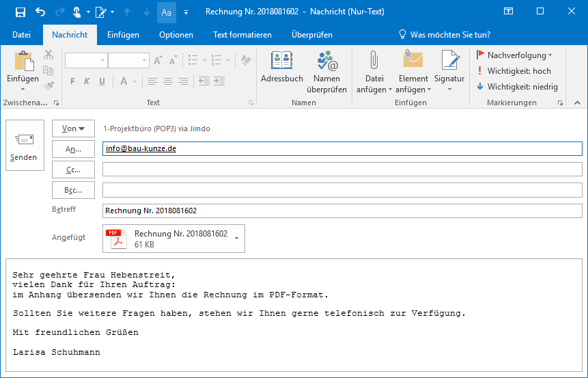Click in the message body text
Image resolution: width=588 pixels, height=378 pixels.
(294, 314)
